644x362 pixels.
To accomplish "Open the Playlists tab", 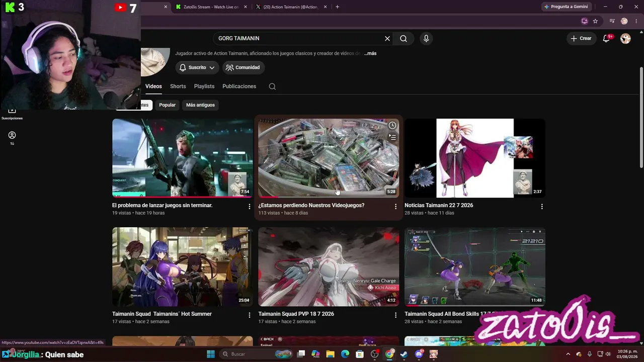I will (x=204, y=86).
